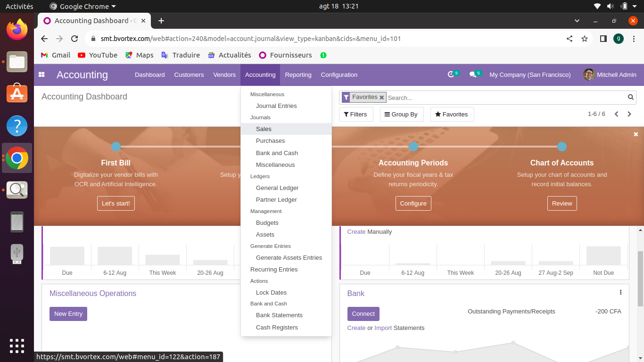Reload the page using the browser refresh icon
The width and height of the screenshot is (644, 362).
click(x=74, y=39)
